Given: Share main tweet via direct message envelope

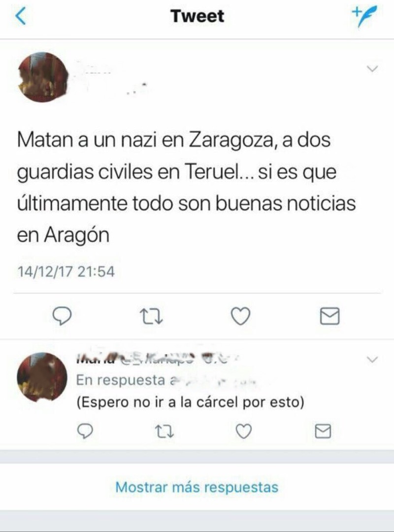Looking at the screenshot, I should (329, 316).
